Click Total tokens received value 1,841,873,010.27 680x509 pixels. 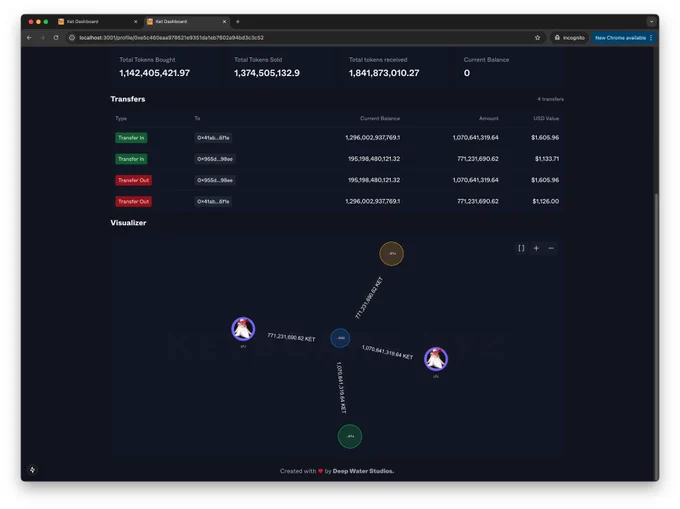click(x=384, y=73)
